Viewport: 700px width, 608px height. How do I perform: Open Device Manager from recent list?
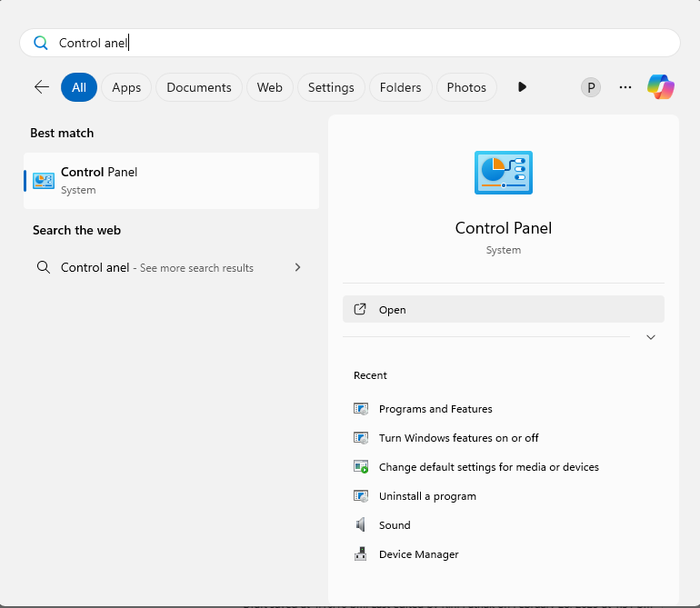pos(418,554)
